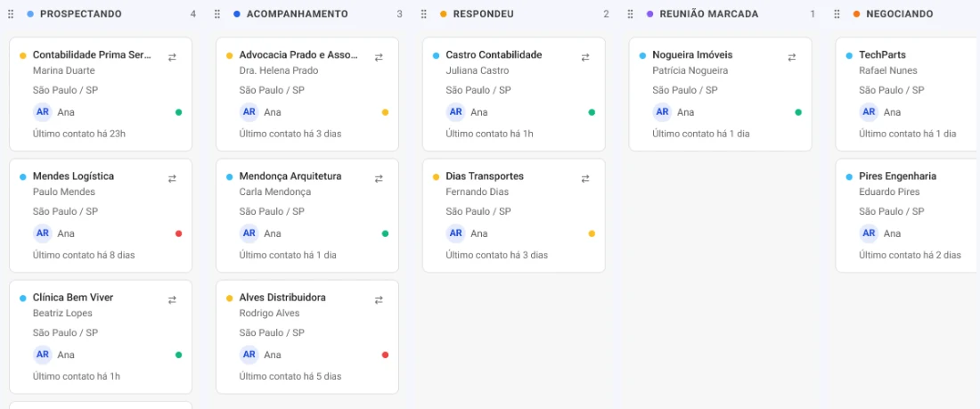980x409 pixels.
Task: Click transfer arrows icon on Mendonça Arquitetura card
Action: [379, 178]
